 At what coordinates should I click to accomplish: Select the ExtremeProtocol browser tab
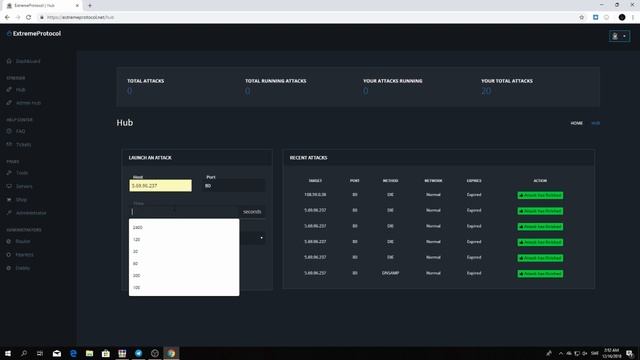[41, 6]
